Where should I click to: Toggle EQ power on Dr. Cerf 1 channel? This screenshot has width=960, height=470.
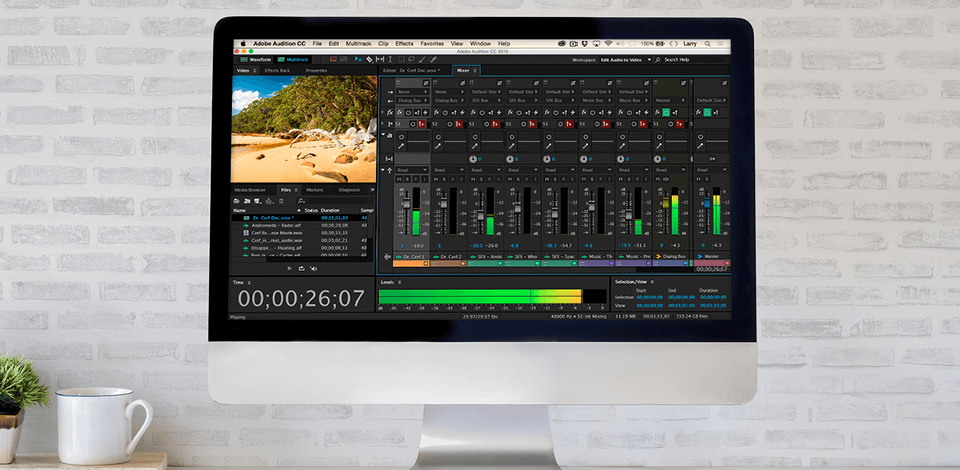pos(401,137)
